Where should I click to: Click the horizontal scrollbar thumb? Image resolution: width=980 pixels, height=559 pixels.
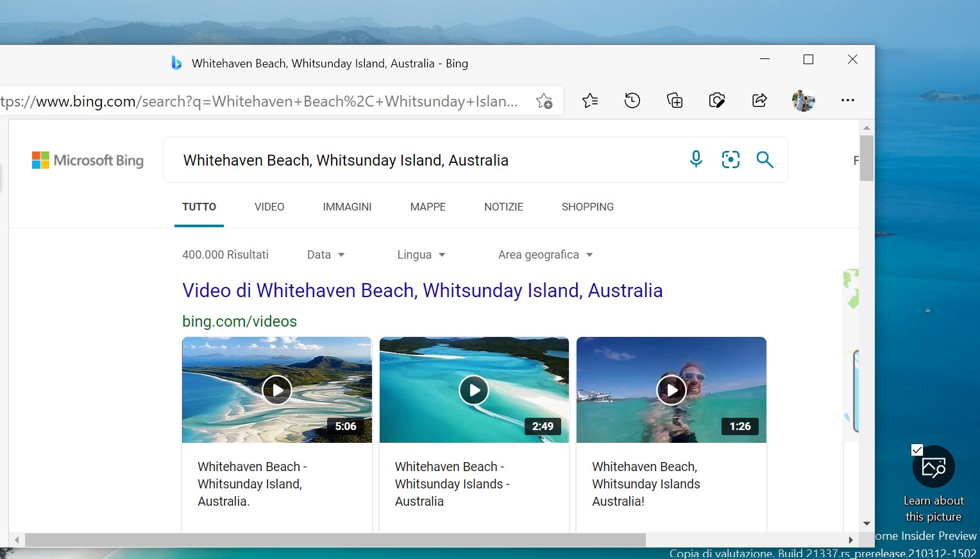tap(335, 540)
